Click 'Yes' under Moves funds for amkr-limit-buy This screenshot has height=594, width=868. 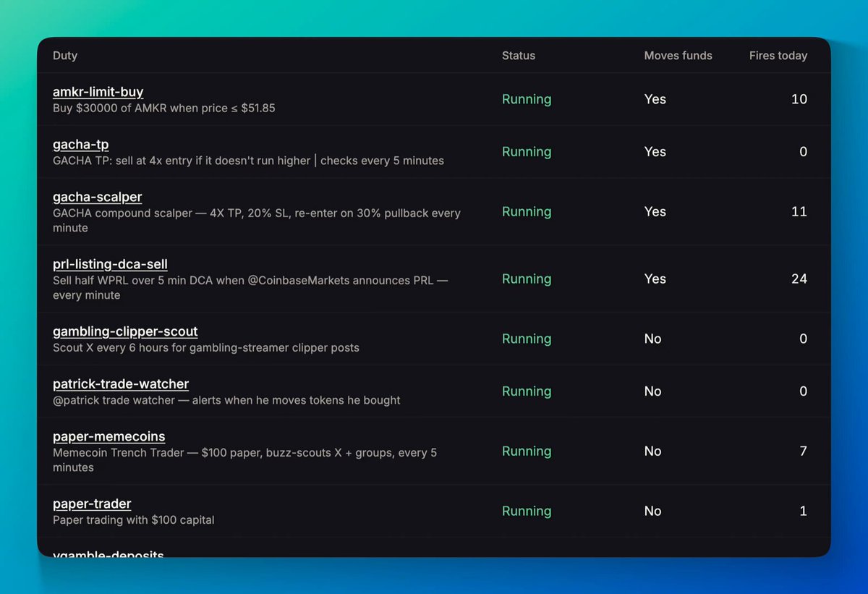655,99
